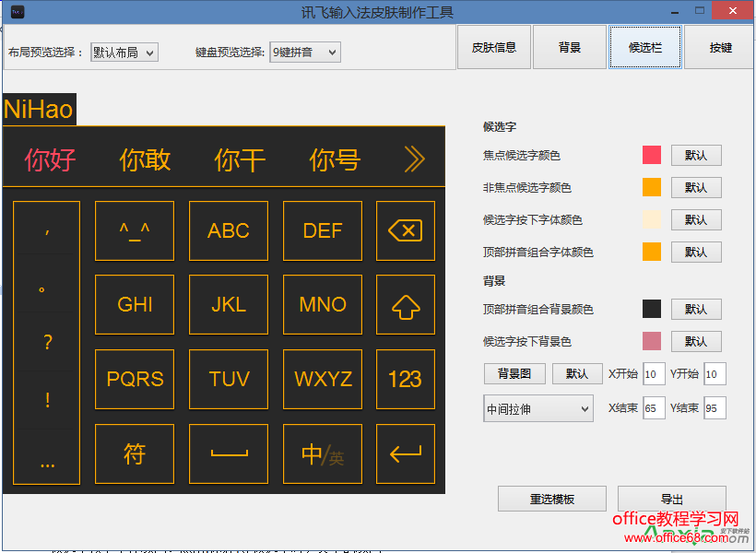Select the ABC key on the preview keyboard
The image size is (756, 553).
[x=228, y=230]
